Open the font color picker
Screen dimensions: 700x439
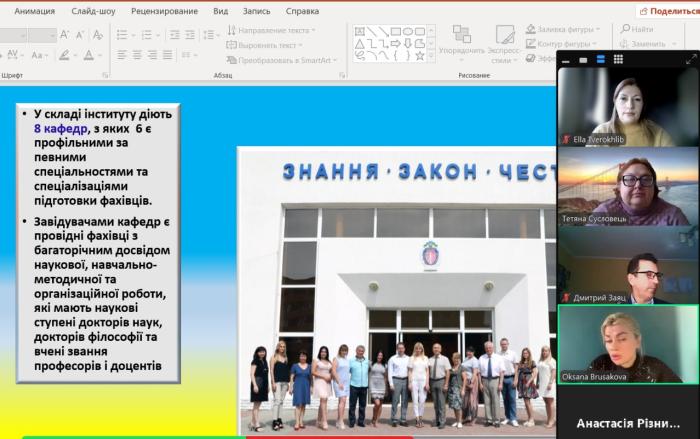[90, 55]
